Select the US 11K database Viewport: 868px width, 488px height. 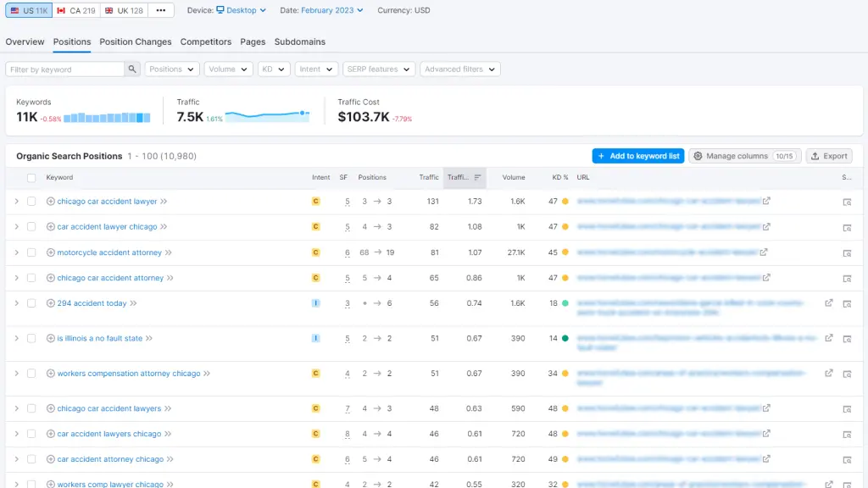[29, 10]
